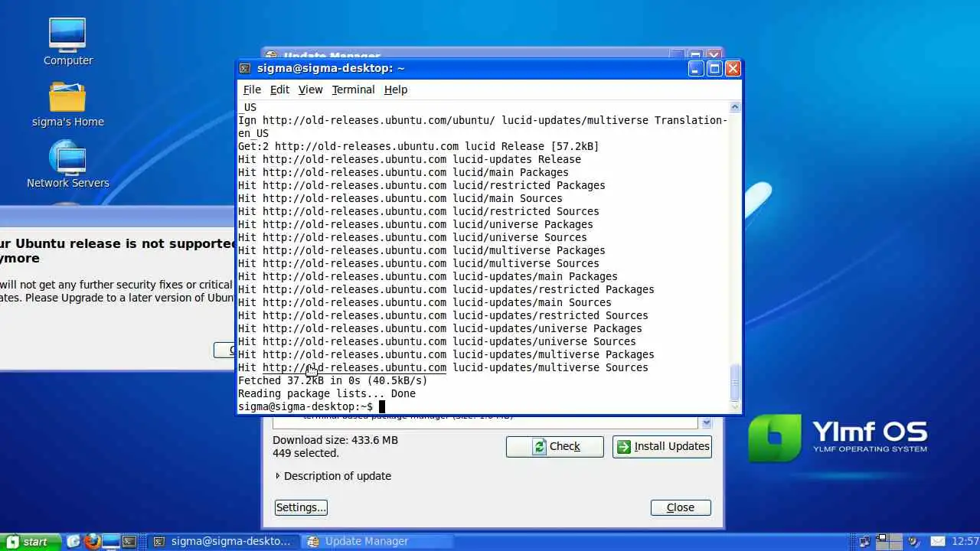Viewport: 980px width, 551px height.
Task: Click the partially hidden button in release warning dialog
Action: point(224,350)
